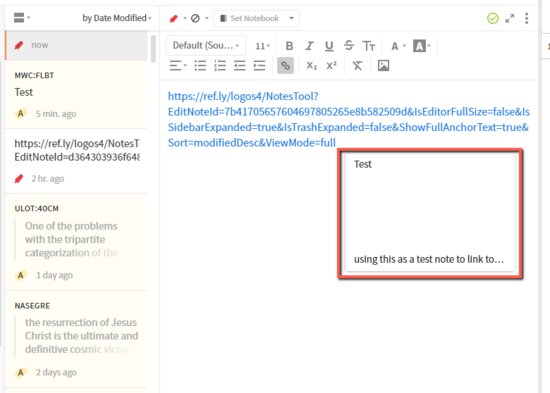Viewport: 550px width, 393px height.
Task: Apply superscript formatting
Action: [x=331, y=66]
